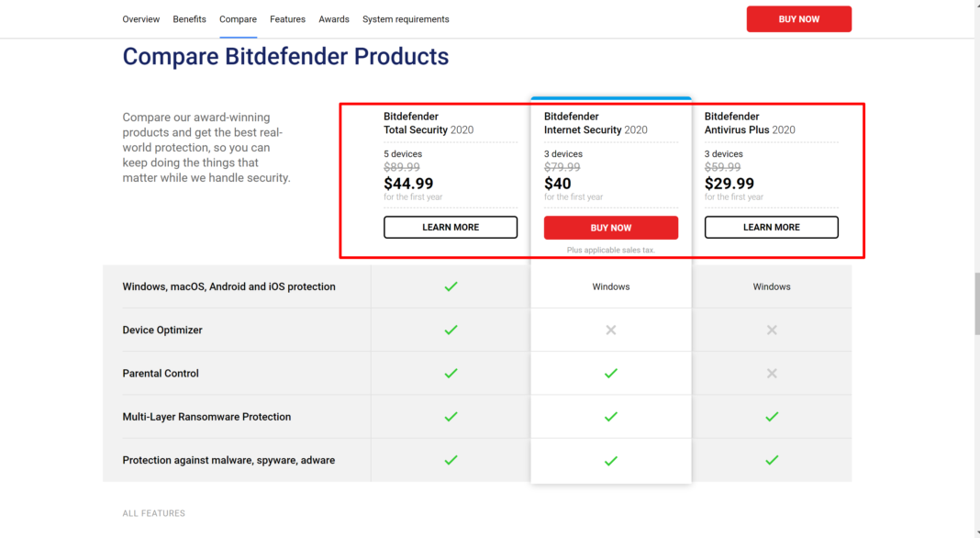The width and height of the screenshot is (980, 538).
Task: Click LEARN MORE under Total Security 2020
Action: point(451,227)
